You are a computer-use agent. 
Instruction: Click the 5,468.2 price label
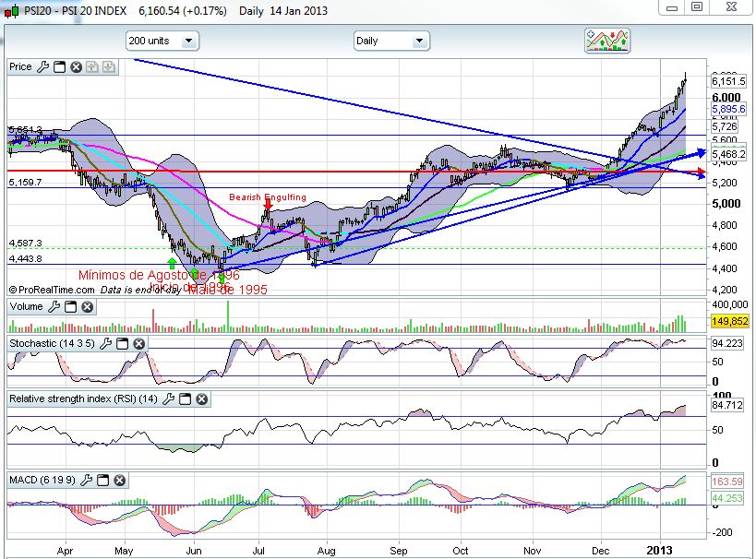(728, 154)
